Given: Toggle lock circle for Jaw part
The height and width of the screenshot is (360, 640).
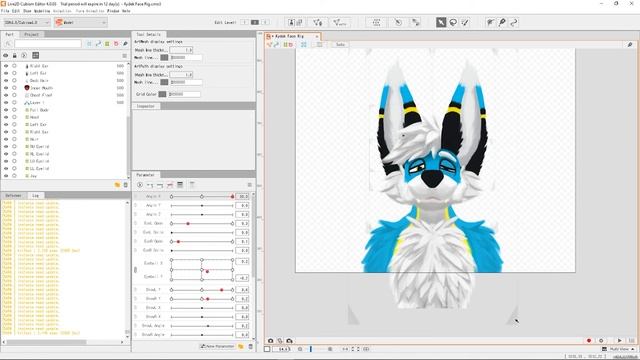Looking at the screenshot, I should point(14,176).
